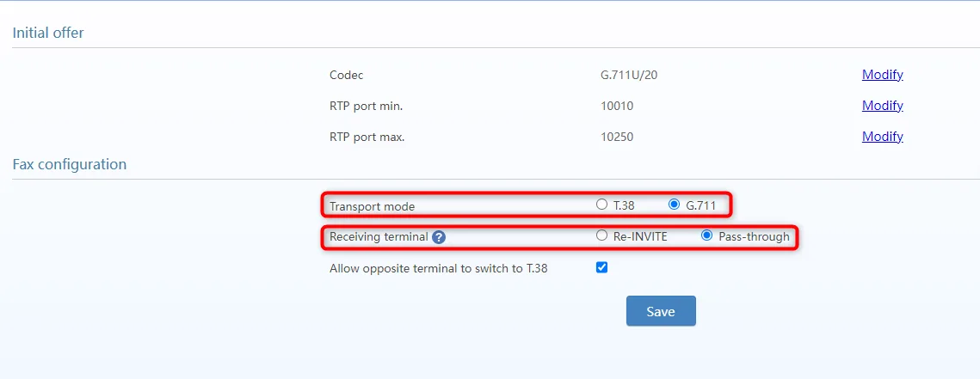980x379 pixels.
Task: Click the RTP port min. label
Action: tap(367, 107)
